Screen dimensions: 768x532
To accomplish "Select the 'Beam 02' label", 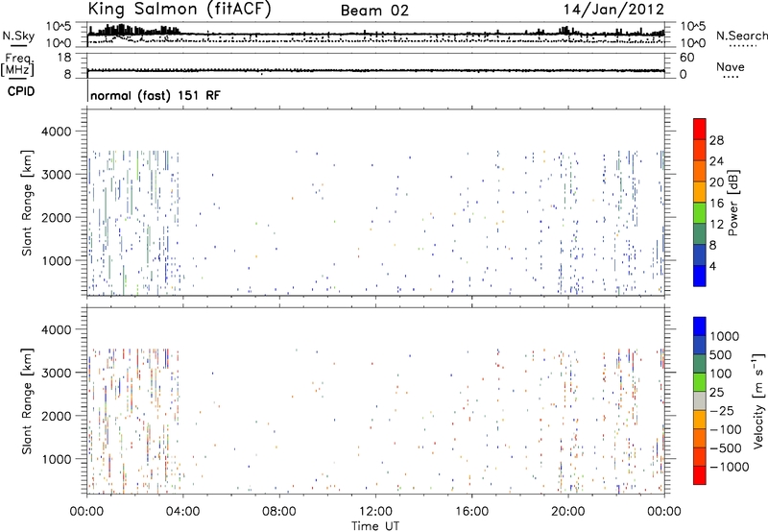I will [374, 11].
